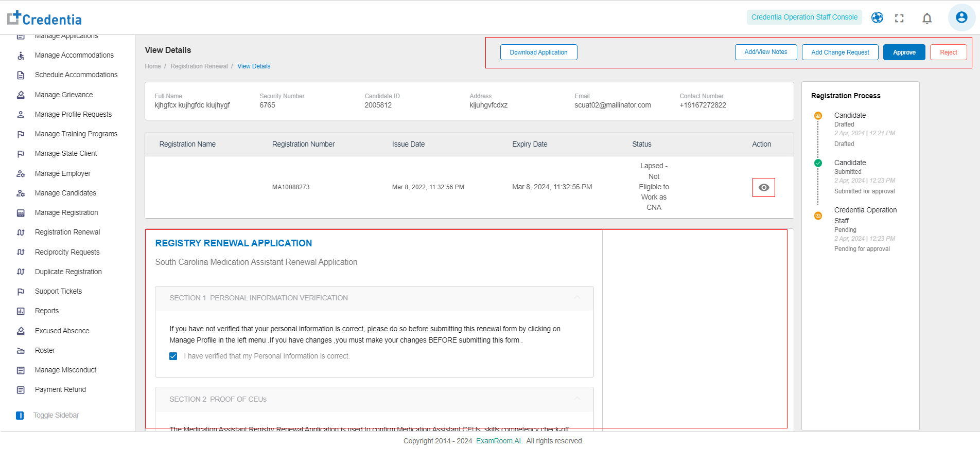This screenshot has width=980, height=449.
Task: Click the Toggle Sidebar icon
Action: [20, 416]
